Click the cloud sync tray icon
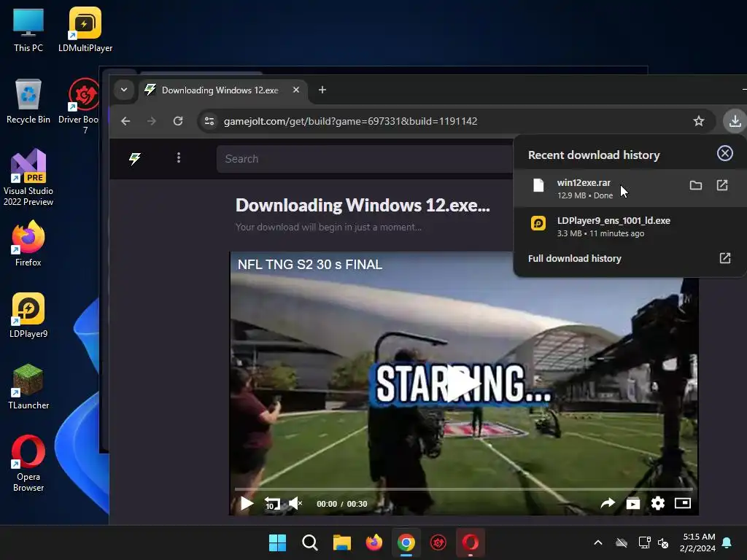Image resolution: width=747 pixels, height=560 pixels. tap(622, 542)
